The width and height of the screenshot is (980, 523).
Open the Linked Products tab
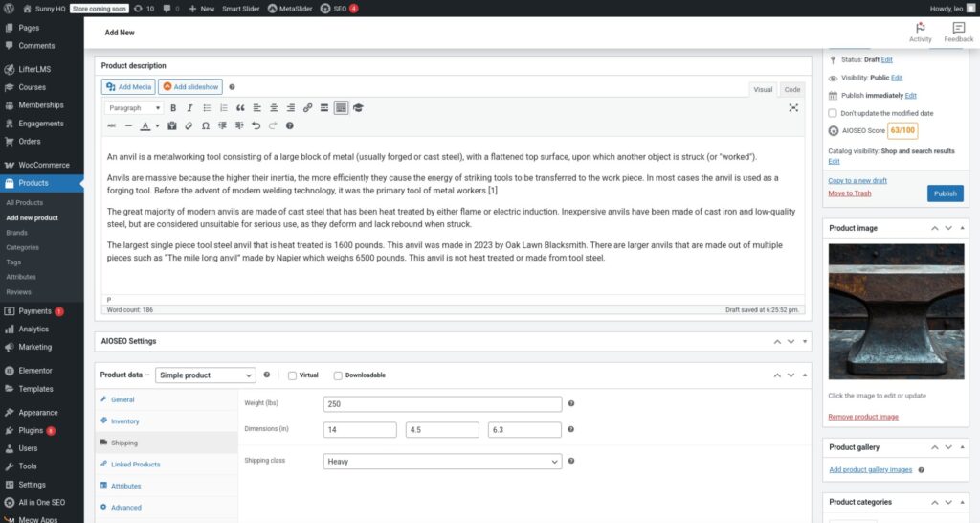[x=136, y=465]
